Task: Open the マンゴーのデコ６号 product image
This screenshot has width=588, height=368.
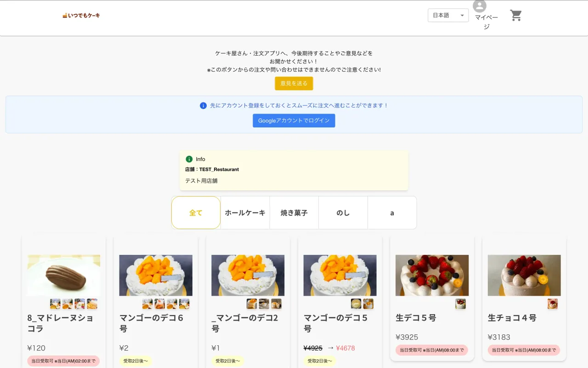Action: click(x=156, y=275)
